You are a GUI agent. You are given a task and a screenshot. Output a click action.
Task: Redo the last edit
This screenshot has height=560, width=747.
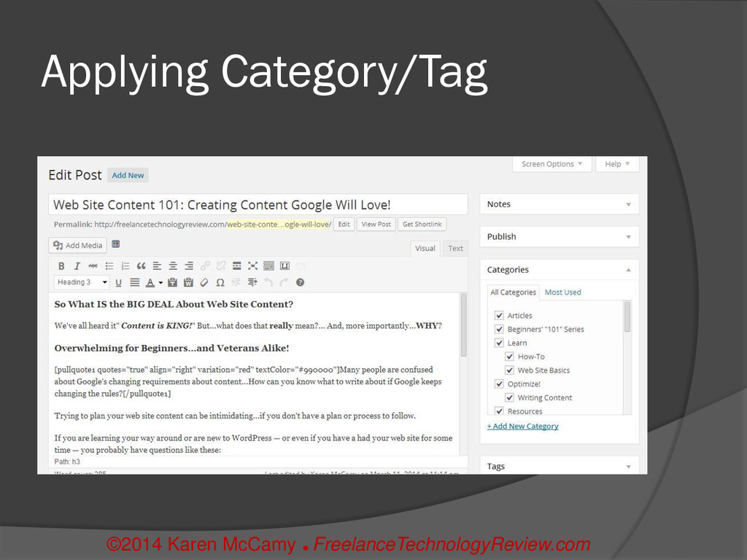[284, 282]
